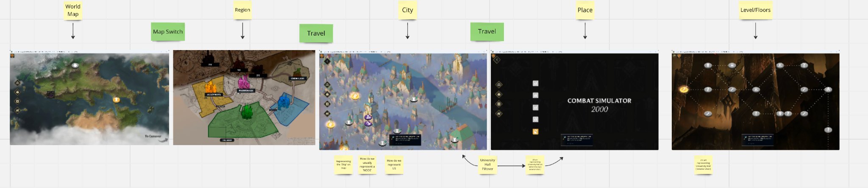Click the Chem-Labs label on region map
Screen dimensions: 868x188
pos(298,79)
